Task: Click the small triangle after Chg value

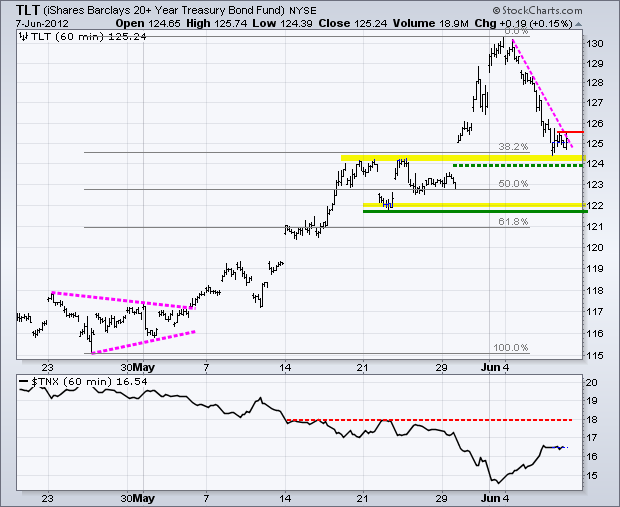Action: pyautogui.click(x=578, y=24)
